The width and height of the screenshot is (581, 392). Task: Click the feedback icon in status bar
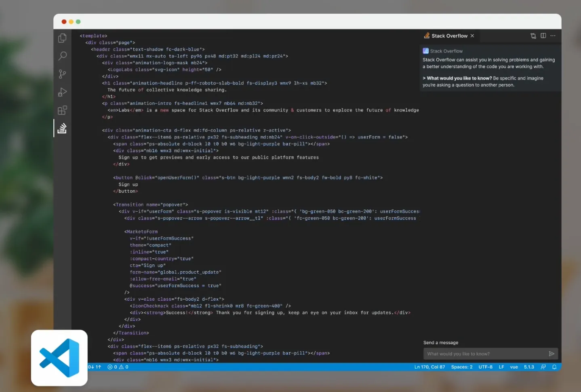pos(543,367)
